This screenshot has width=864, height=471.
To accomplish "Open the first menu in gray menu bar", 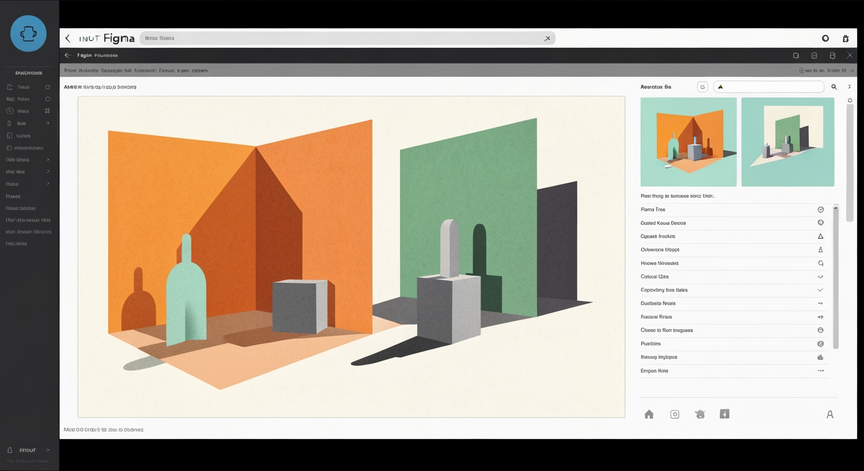I will pyautogui.click(x=69, y=71).
